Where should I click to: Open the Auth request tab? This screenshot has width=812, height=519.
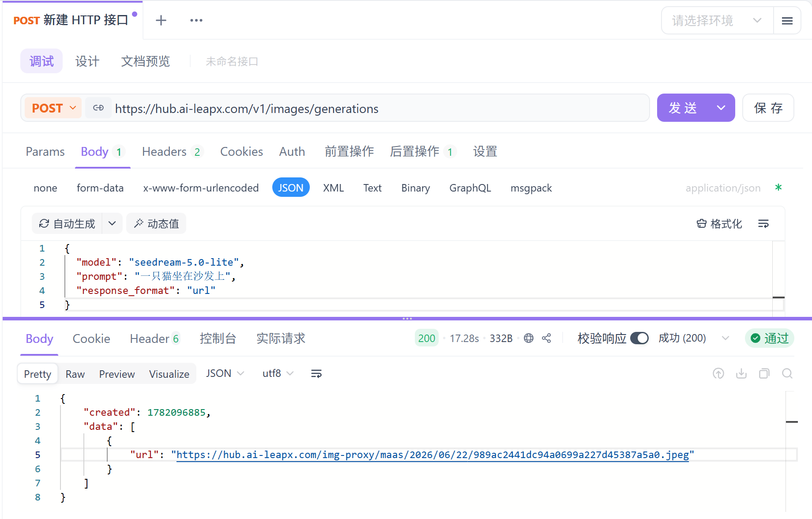(x=292, y=152)
